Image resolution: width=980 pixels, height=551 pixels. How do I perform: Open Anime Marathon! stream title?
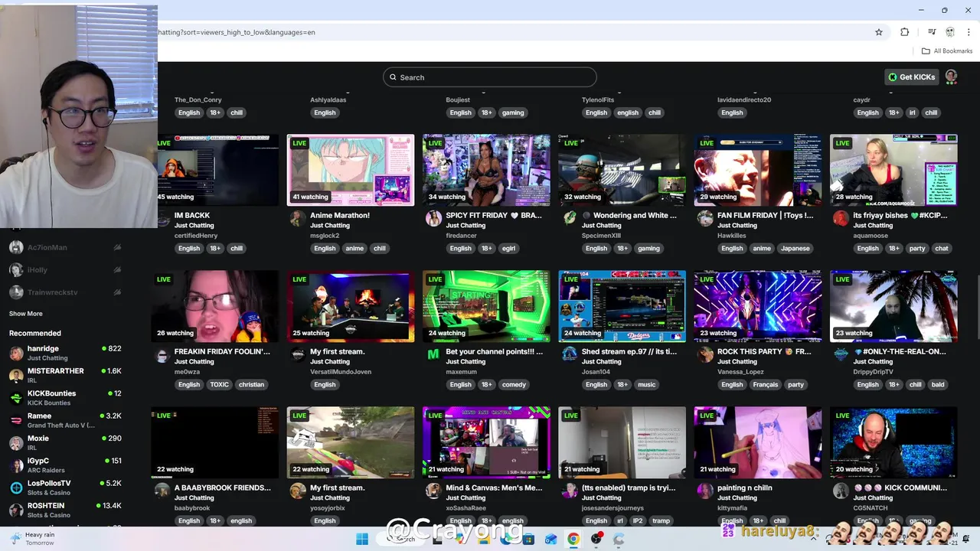coord(340,215)
